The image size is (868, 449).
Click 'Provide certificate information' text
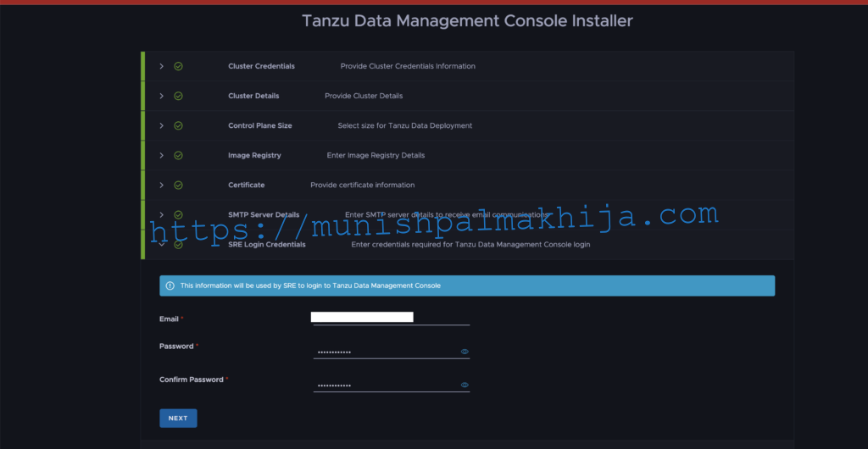click(363, 186)
